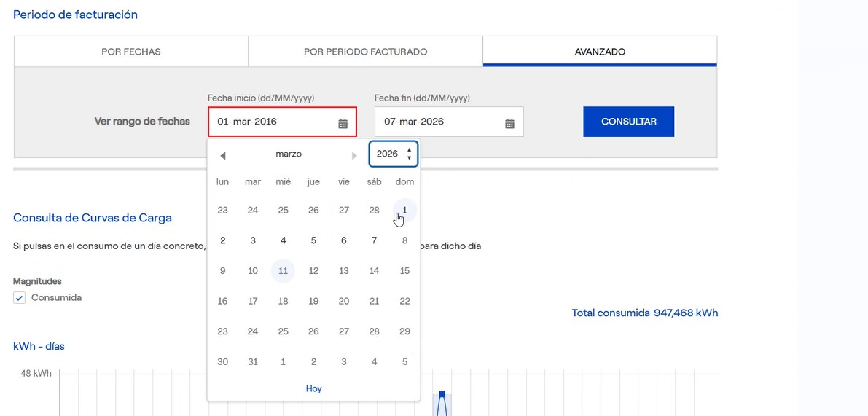Choose day 31 in the calendar
The width and height of the screenshot is (868, 416).
point(253,361)
